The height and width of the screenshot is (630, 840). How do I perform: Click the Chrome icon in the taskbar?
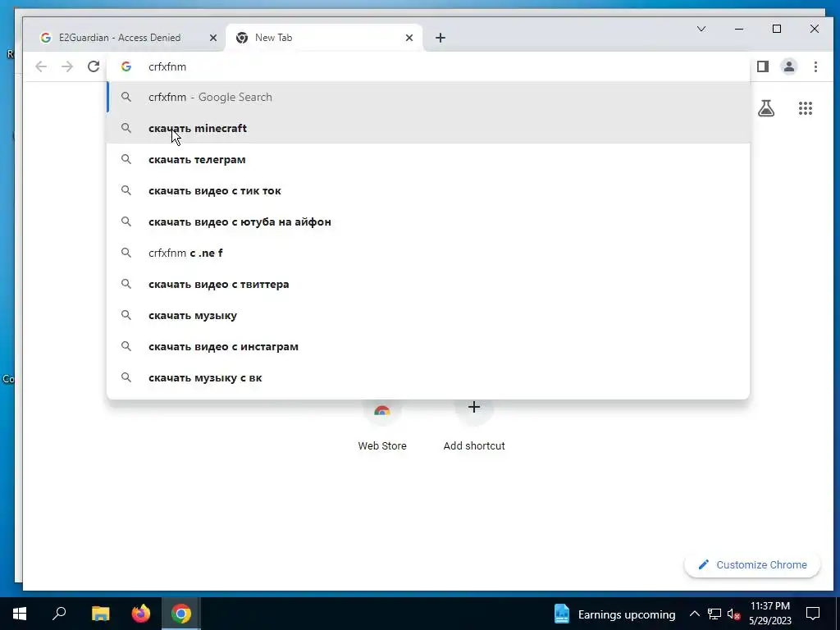(x=181, y=614)
